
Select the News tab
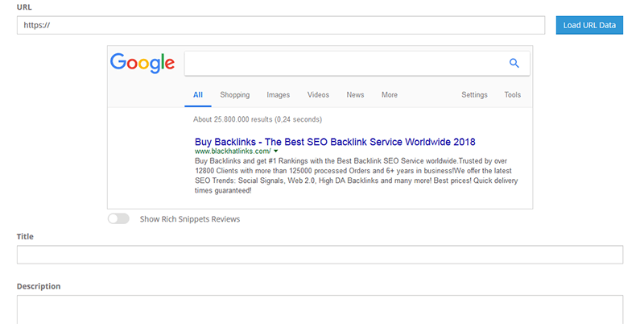355,94
